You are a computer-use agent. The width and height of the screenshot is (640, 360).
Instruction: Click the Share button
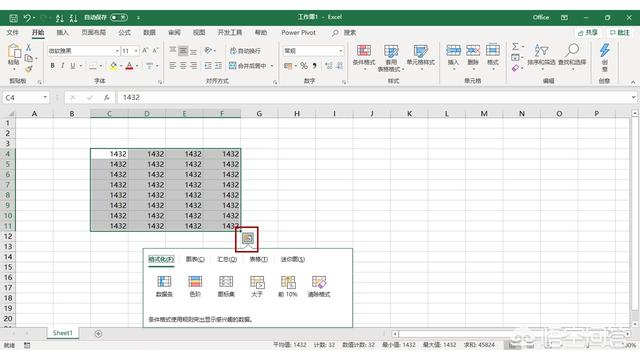pyautogui.click(x=588, y=33)
